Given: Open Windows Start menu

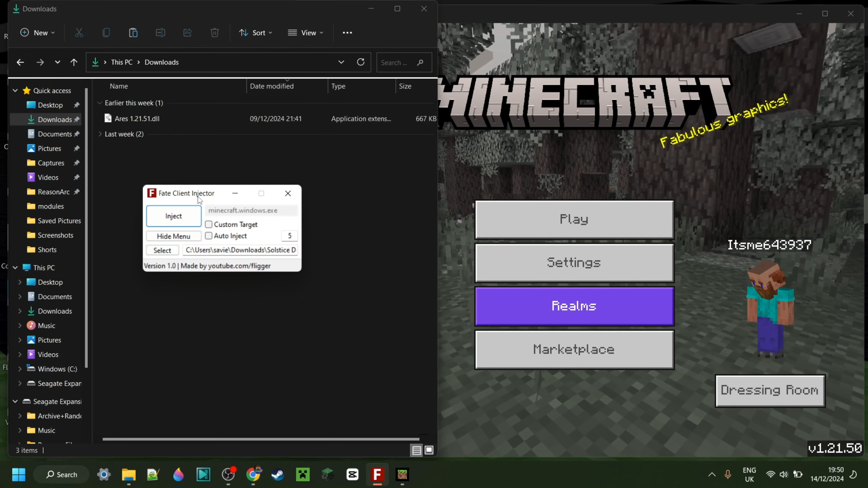Looking at the screenshot, I should [19, 474].
